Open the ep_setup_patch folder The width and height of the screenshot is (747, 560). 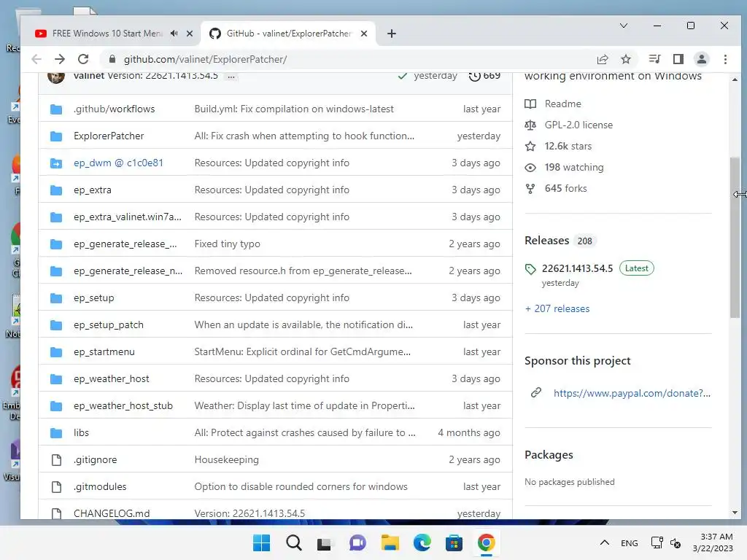coord(109,324)
